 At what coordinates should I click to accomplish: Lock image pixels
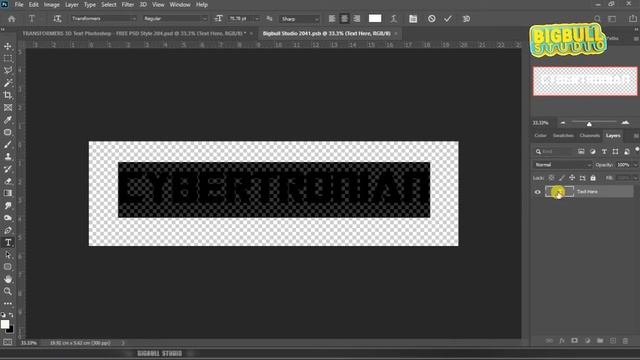(x=562, y=178)
